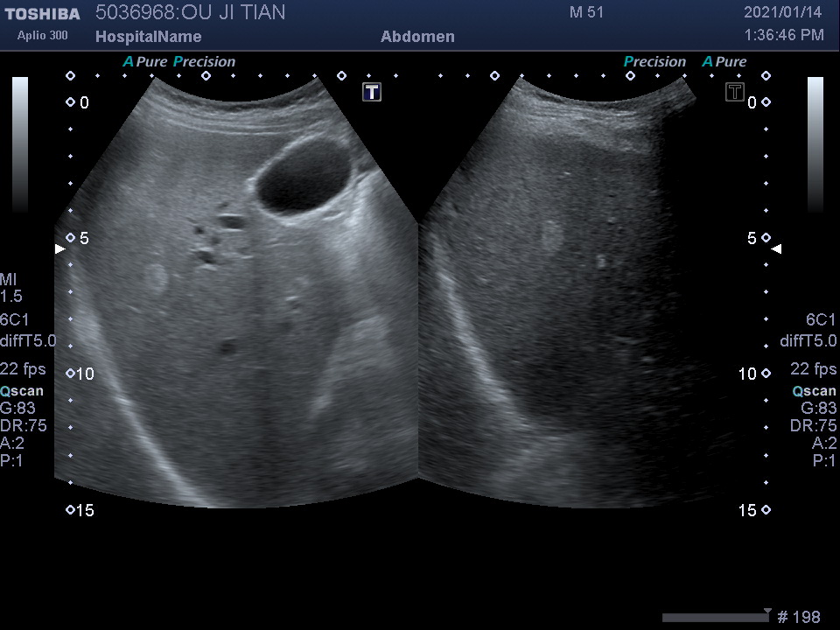This screenshot has height=630, width=840.
Task: Select the right focus triangle marker
Action: click(x=776, y=248)
